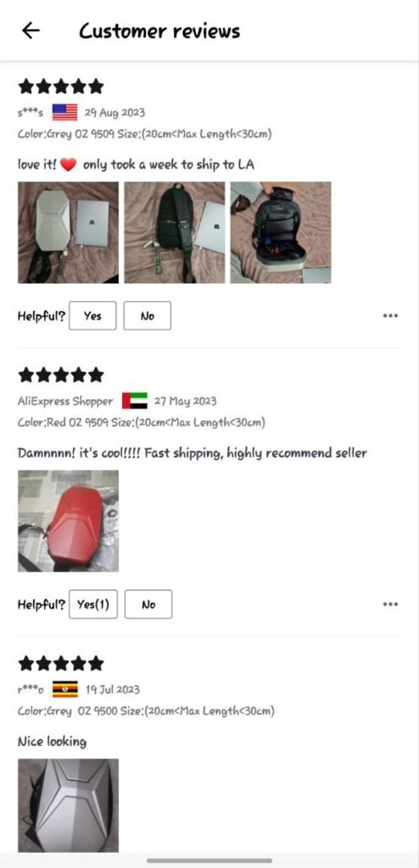Tap the US flag icon
The image size is (419, 868).
[64, 113]
